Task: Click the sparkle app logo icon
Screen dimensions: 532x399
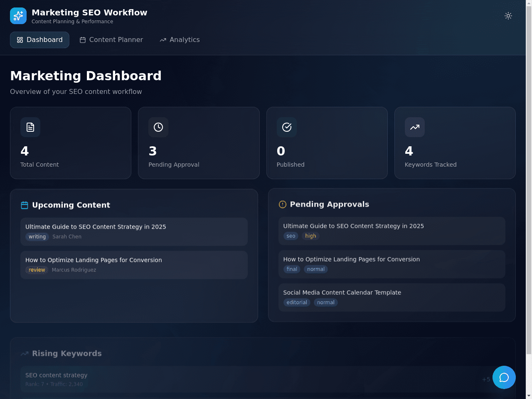Action: (x=18, y=16)
